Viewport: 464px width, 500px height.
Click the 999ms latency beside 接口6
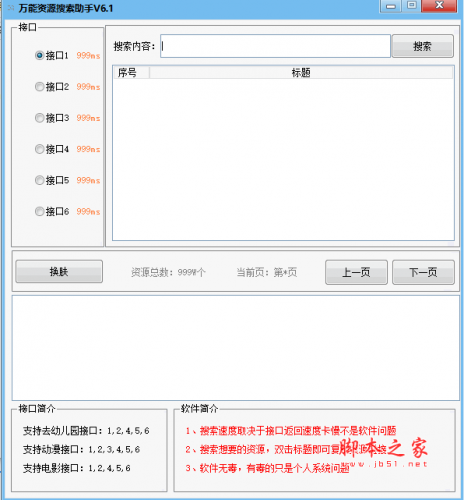tap(88, 212)
